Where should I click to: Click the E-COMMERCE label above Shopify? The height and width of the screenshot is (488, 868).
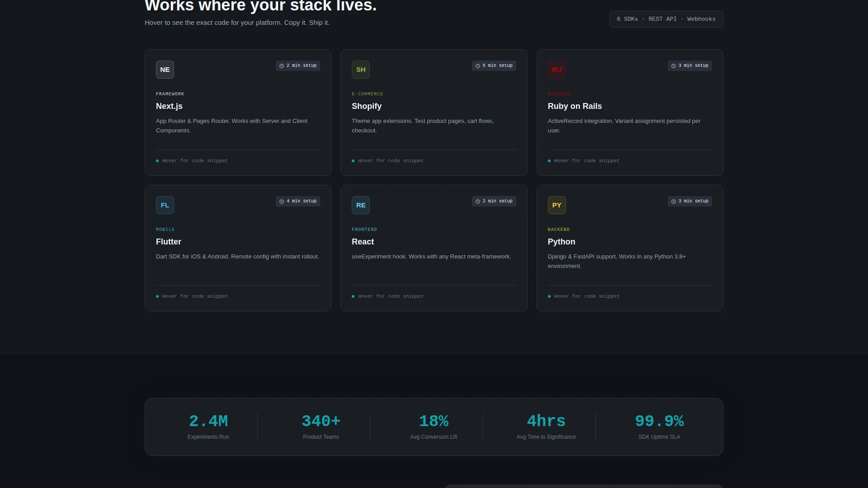click(367, 94)
